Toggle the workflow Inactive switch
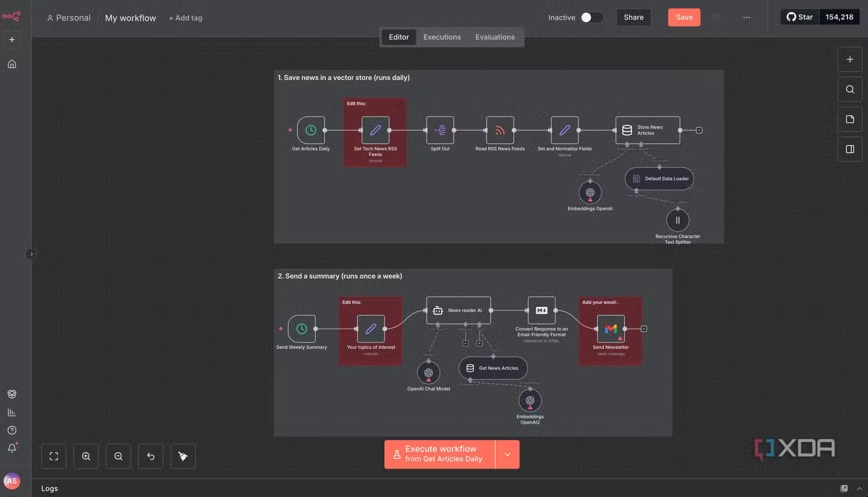This screenshot has width=868, height=497. (x=591, y=17)
